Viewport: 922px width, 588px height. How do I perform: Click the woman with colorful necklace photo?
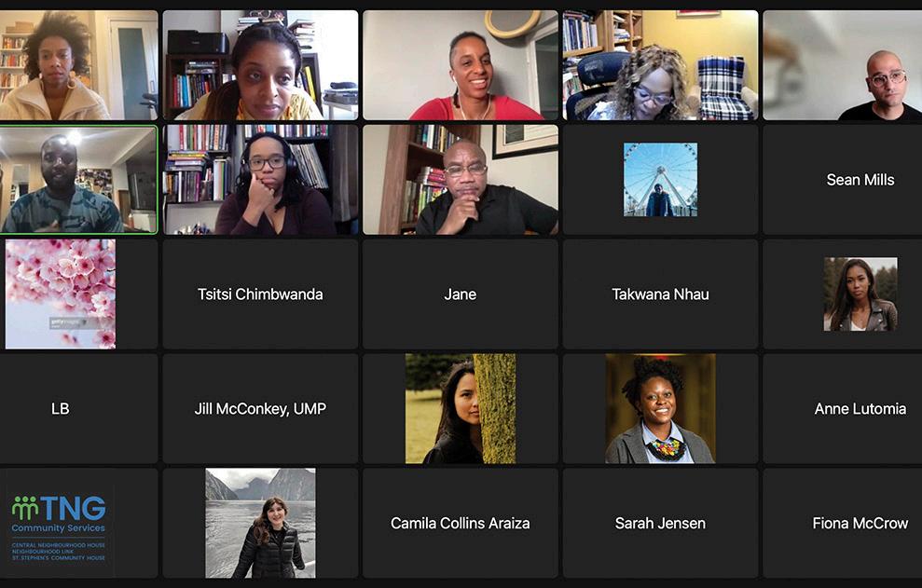[660, 409]
